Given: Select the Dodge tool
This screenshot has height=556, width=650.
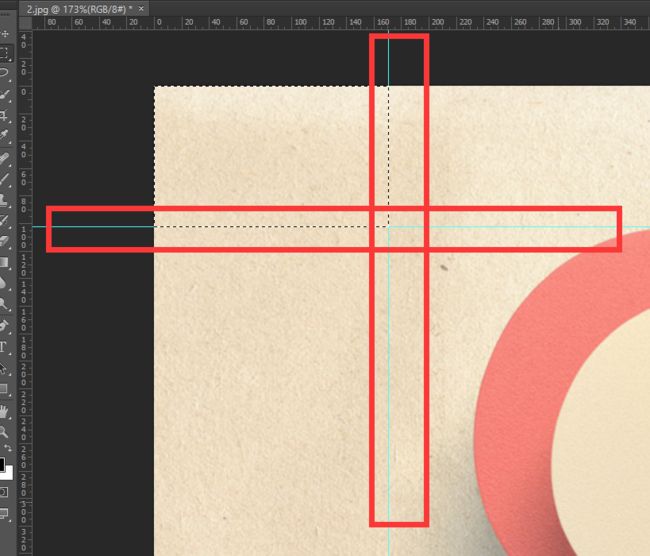Looking at the screenshot, I should pos(5,304).
